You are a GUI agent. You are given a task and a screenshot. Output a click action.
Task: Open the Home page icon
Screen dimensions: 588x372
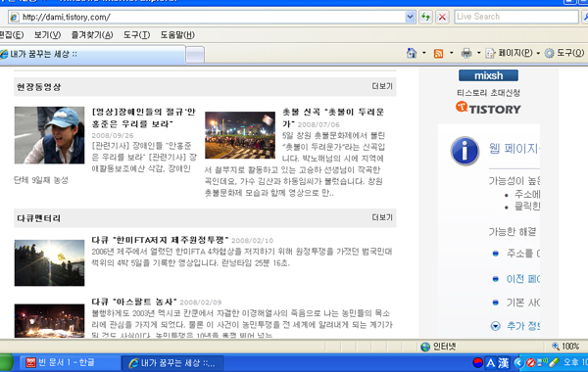point(412,53)
